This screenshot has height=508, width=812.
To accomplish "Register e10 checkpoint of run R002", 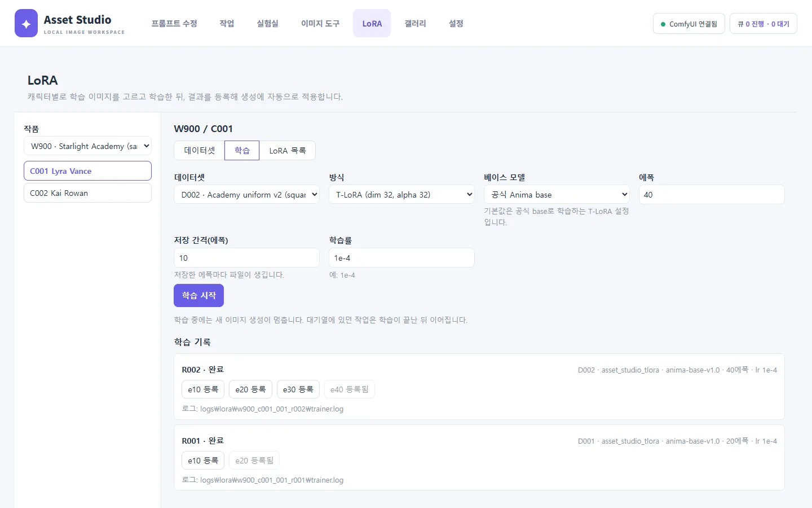I will click(x=203, y=389).
